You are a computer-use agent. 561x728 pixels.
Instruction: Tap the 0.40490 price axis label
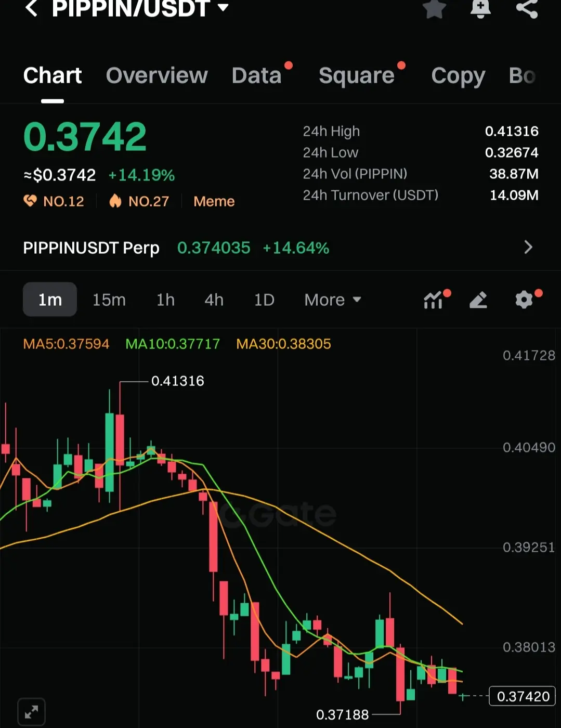click(x=529, y=448)
